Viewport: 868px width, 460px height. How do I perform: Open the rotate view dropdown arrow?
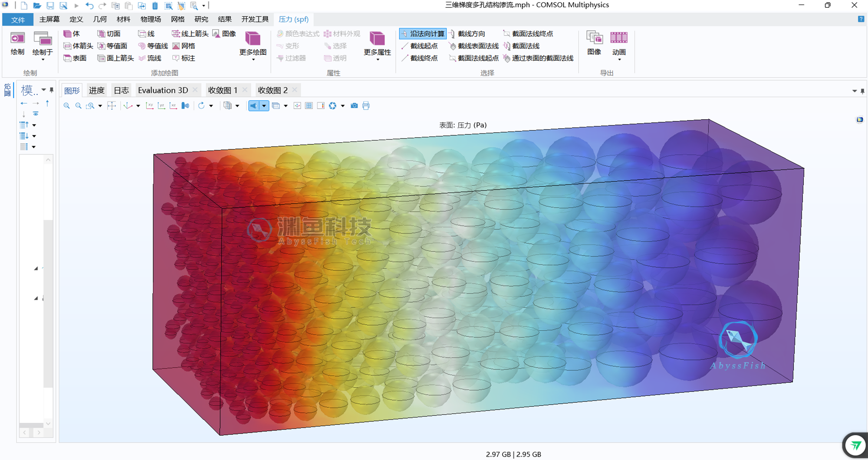click(x=211, y=106)
